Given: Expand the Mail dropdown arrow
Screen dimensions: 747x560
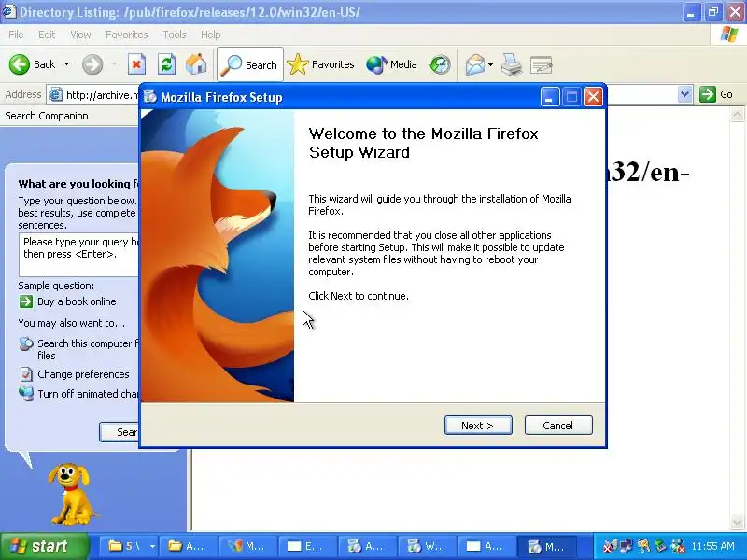Looking at the screenshot, I should click(x=491, y=64).
